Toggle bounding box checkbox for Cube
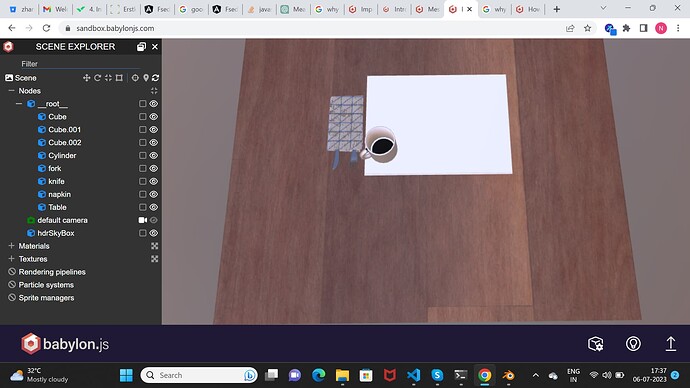This screenshot has height=388, width=690. point(143,117)
